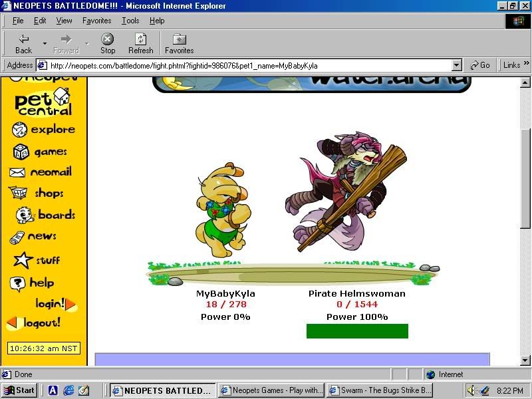This screenshot has height=399, width=532.
Task: Go to the explore sidebar link
Action: 53,129
